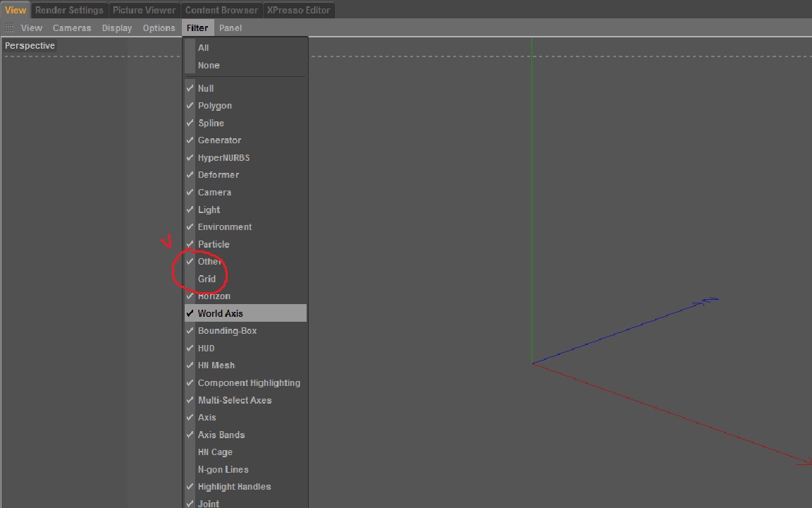Disable the HUD filter entry
This screenshot has height=508, width=812.
pyautogui.click(x=207, y=348)
